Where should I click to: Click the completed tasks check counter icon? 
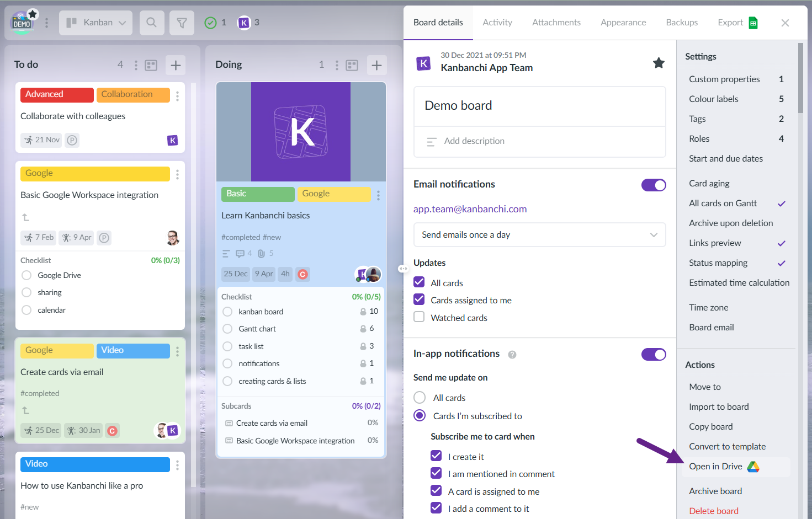pyautogui.click(x=210, y=23)
